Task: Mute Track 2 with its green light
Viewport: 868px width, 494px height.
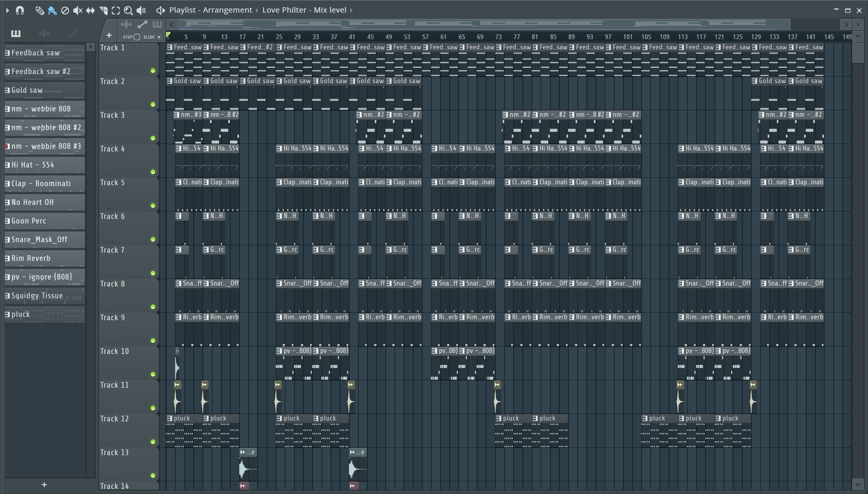Action: point(153,104)
